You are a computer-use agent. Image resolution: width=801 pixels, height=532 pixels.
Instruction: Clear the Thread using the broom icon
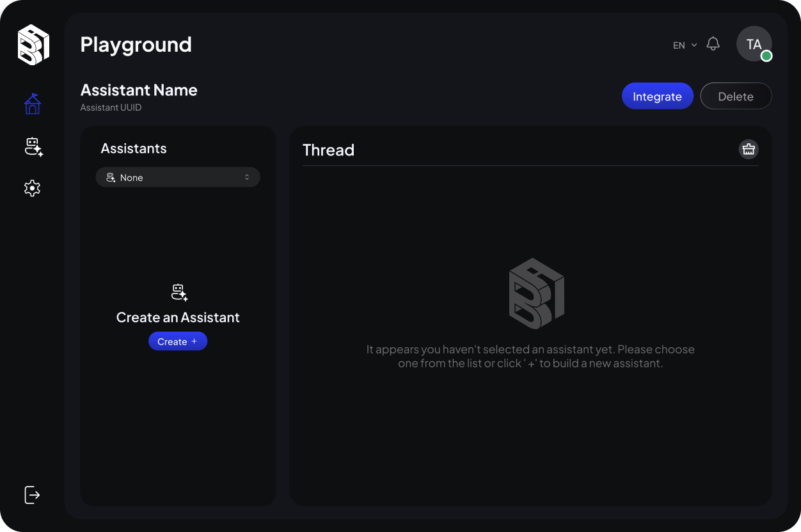[749, 150]
